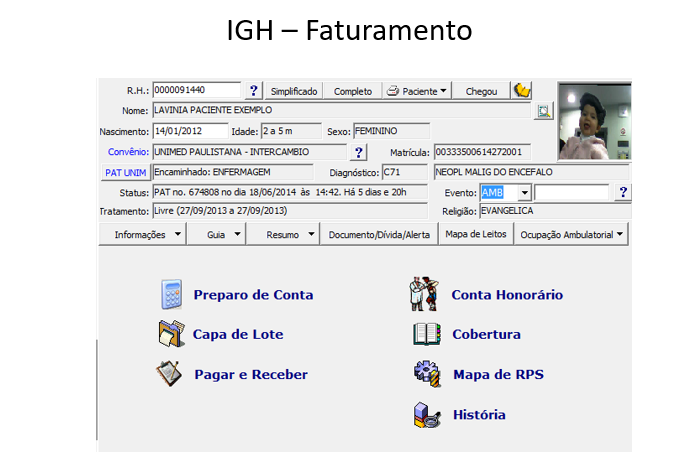Screen dimensions: 694x466
Task: Open Documento/Dívida/Alerta
Action: (x=379, y=234)
